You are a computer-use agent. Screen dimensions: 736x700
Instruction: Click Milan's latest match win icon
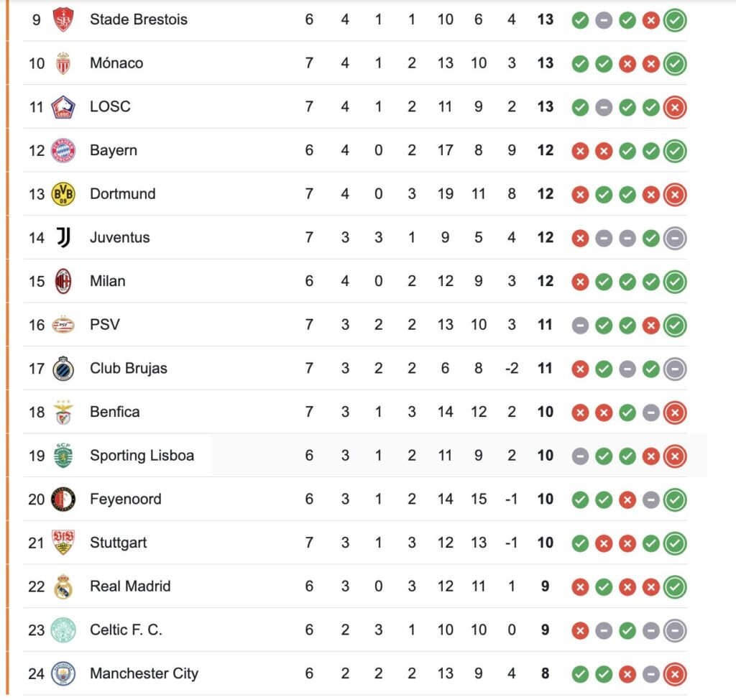[675, 282]
